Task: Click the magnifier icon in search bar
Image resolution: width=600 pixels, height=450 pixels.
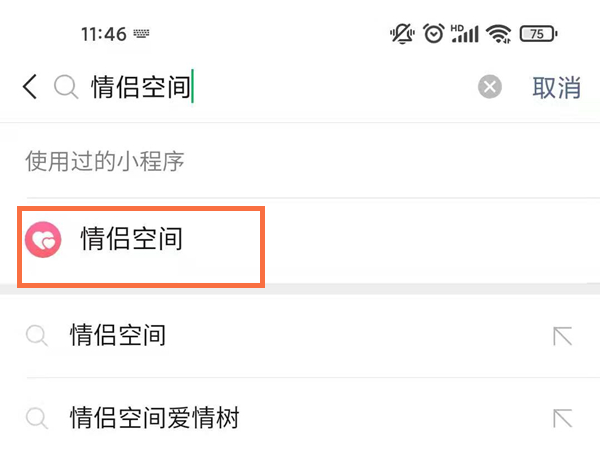Action: (66, 87)
